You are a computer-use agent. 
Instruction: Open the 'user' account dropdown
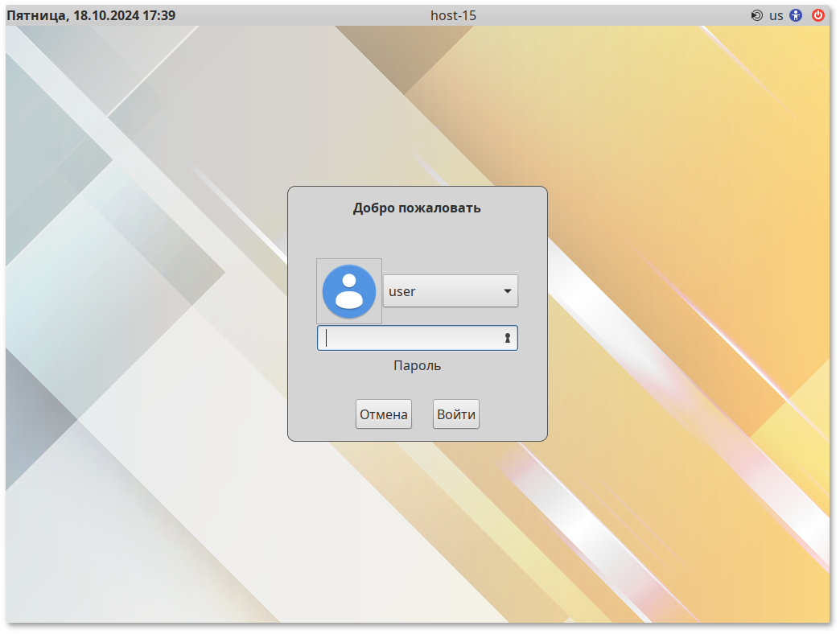(x=450, y=291)
